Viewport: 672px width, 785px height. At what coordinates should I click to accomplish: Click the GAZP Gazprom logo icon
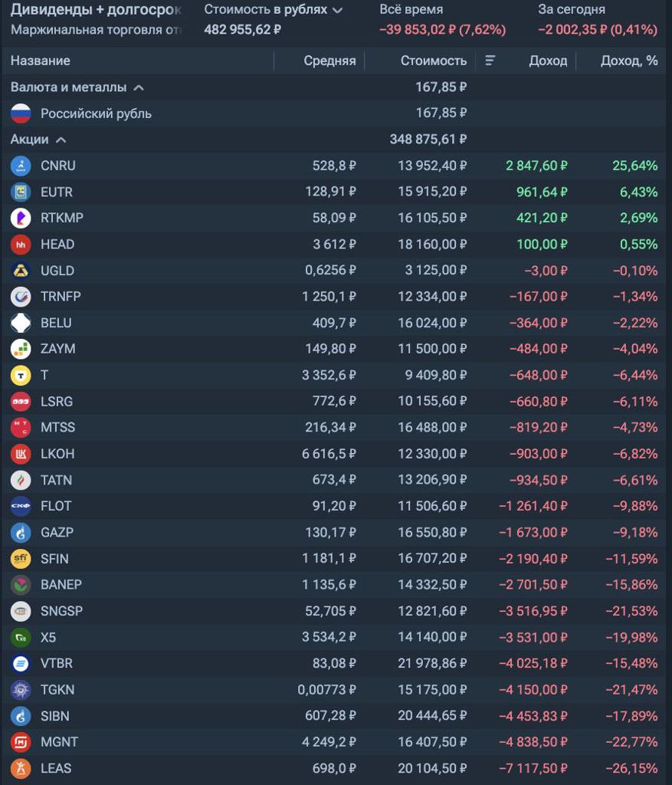[x=21, y=532]
